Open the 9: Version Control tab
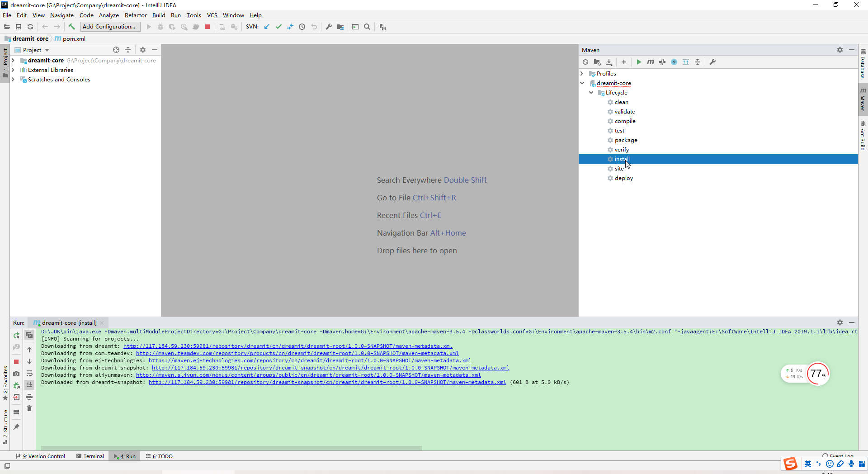Screen dimensions: 868x474 tap(40, 456)
